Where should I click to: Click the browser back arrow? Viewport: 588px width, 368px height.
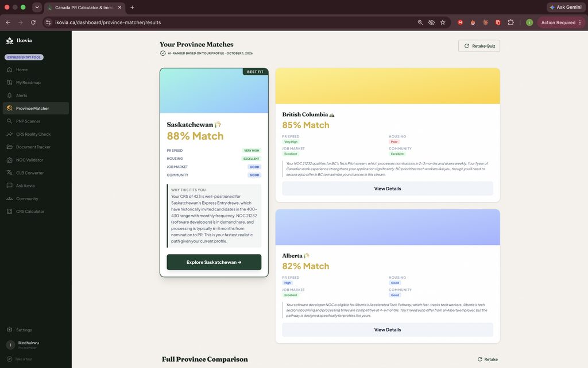[8, 22]
